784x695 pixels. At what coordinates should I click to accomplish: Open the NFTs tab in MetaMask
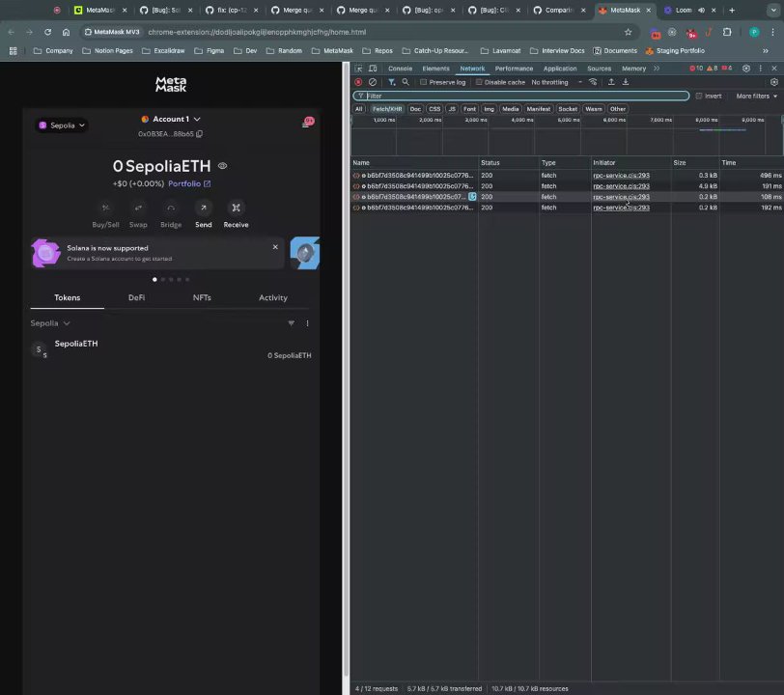202,297
